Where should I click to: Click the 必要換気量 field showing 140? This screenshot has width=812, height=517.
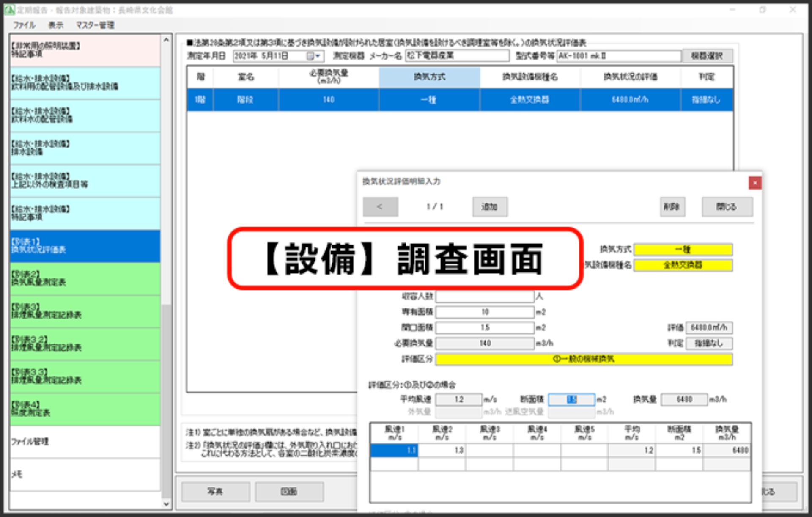485,344
